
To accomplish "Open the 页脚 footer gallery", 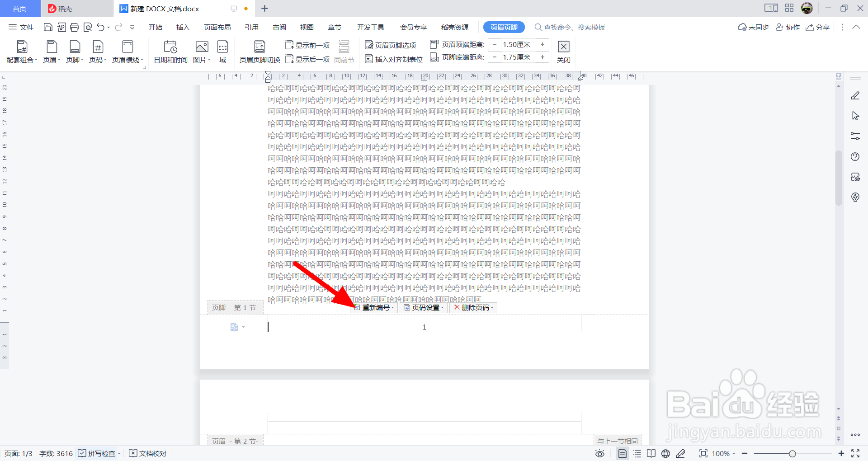I will pos(75,52).
